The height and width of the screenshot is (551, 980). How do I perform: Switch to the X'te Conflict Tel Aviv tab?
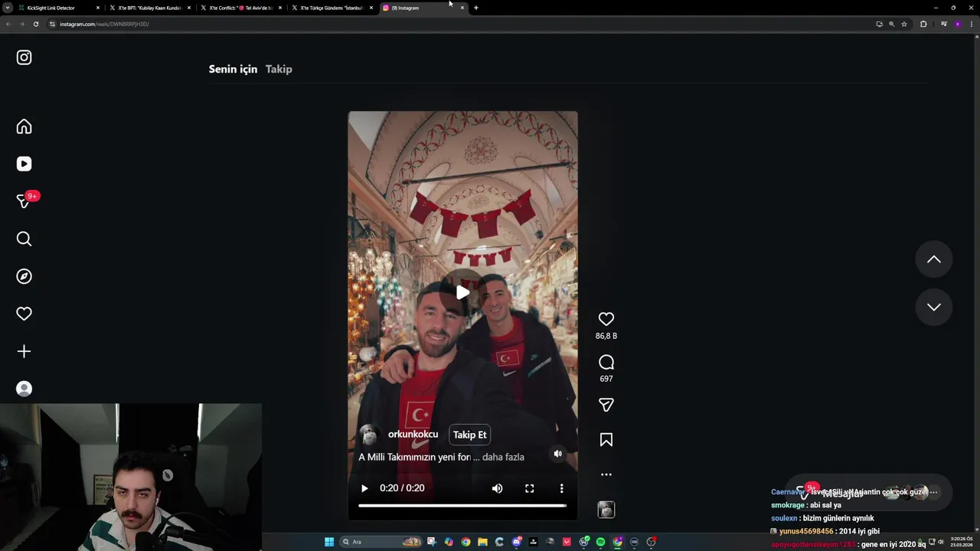pos(240,8)
